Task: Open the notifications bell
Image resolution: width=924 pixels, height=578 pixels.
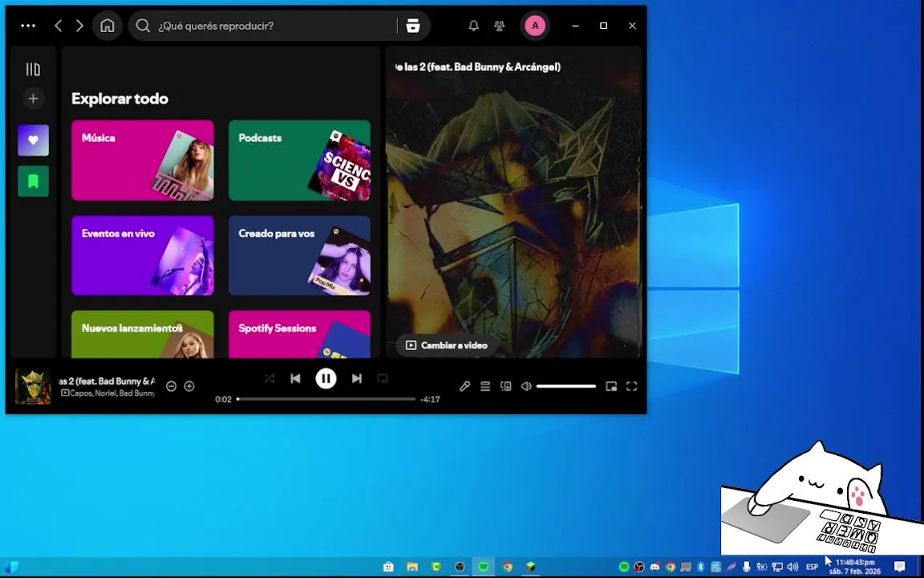Action: (473, 26)
